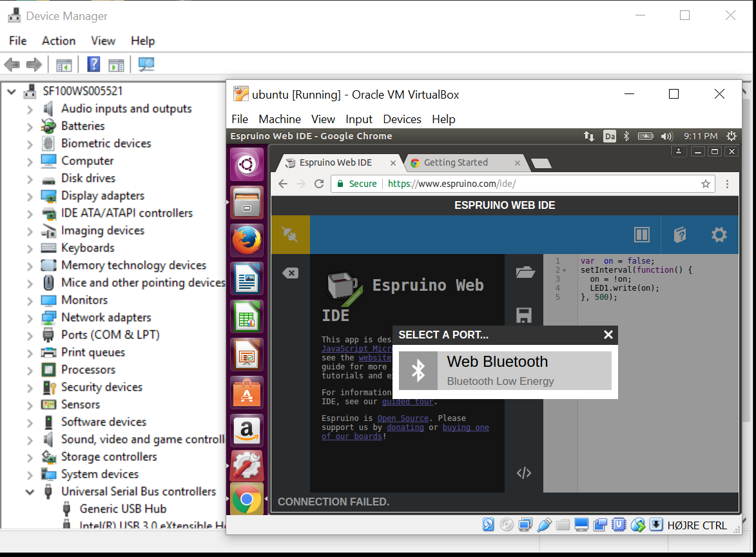756x557 pixels.
Task: Click the open file folder icon in Espruino IDE
Action: [525, 273]
